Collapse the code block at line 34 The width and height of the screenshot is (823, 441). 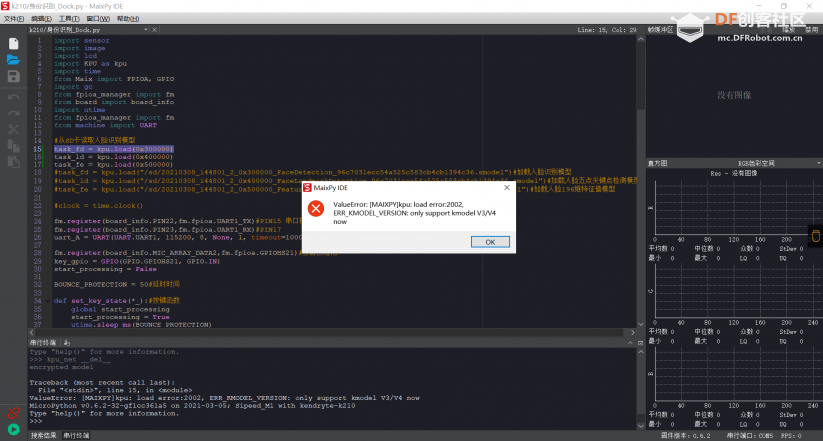tap(47, 301)
